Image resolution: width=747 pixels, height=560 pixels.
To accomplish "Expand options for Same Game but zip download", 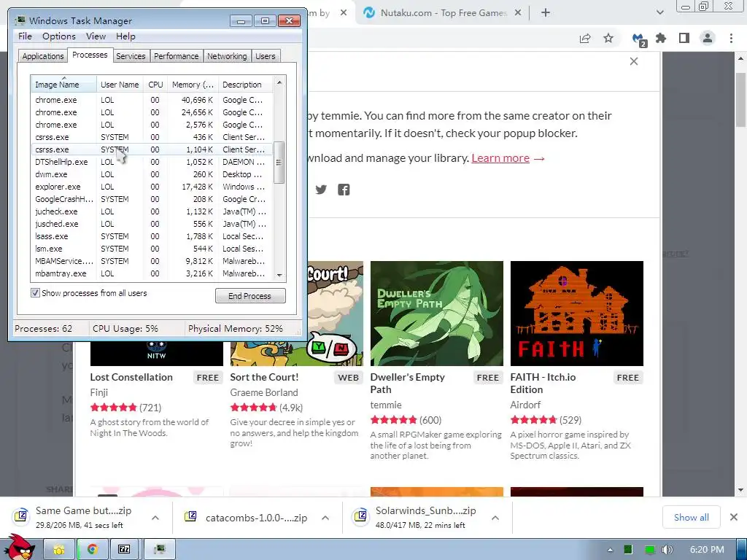I will tap(155, 518).
